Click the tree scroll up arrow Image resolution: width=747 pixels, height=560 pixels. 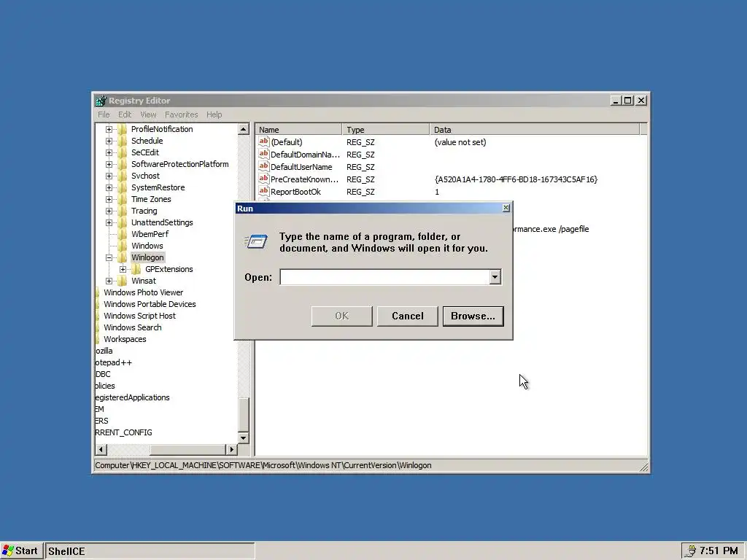tap(244, 129)
